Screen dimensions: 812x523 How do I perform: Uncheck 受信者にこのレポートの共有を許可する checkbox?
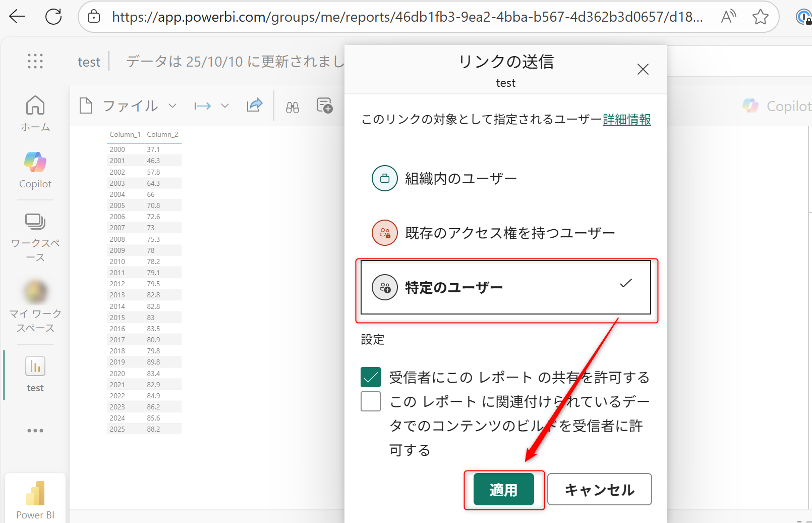(x=371, y=377)
